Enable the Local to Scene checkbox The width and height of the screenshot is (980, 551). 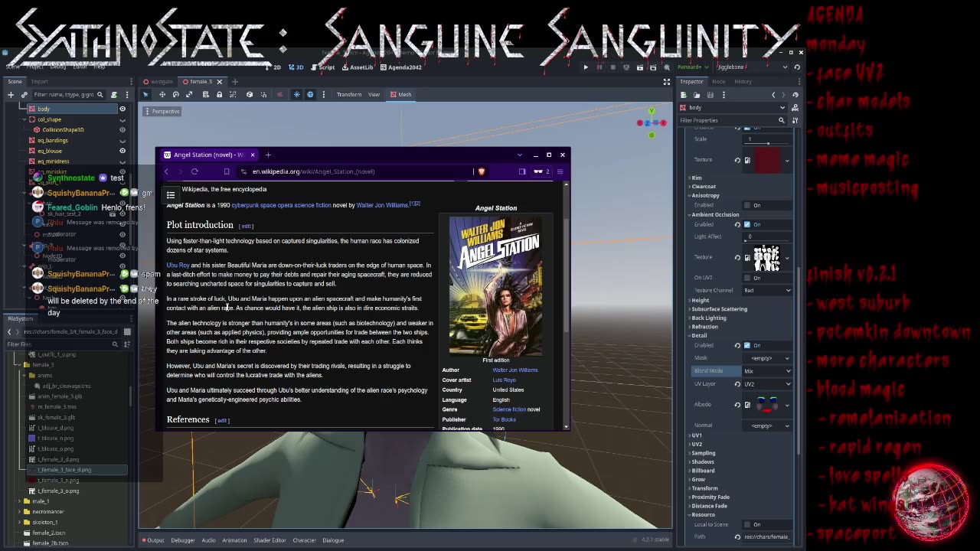747,524
